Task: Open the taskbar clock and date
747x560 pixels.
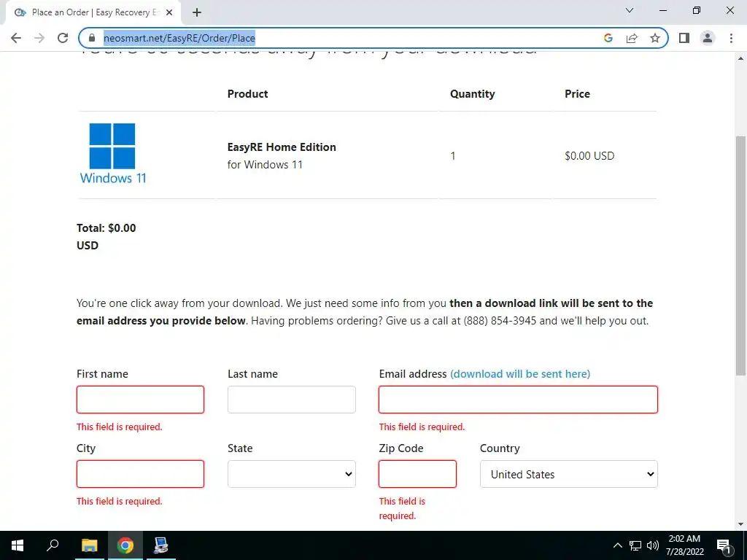Action: 684,545
